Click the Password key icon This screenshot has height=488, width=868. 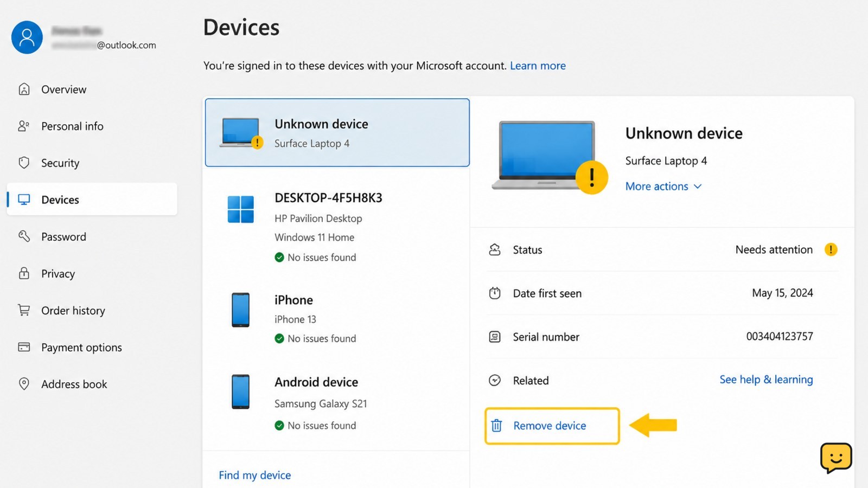tap(24, 236)
